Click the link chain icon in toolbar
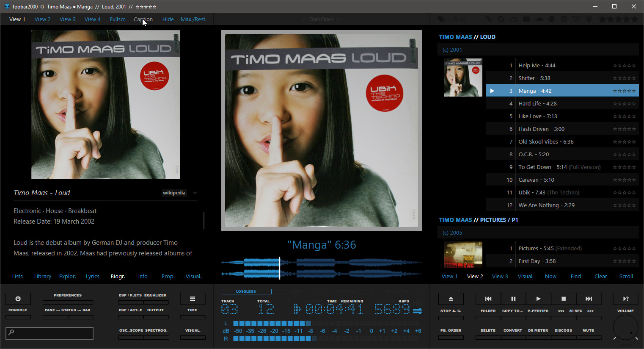The image size is (644, 349). [489, 19]
